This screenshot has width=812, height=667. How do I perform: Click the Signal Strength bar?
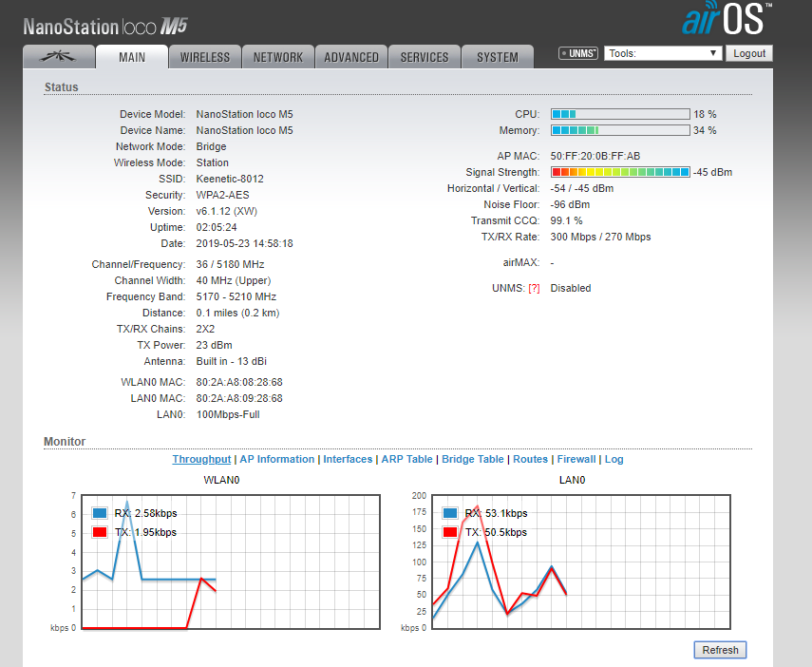click(x=620, y=172)
